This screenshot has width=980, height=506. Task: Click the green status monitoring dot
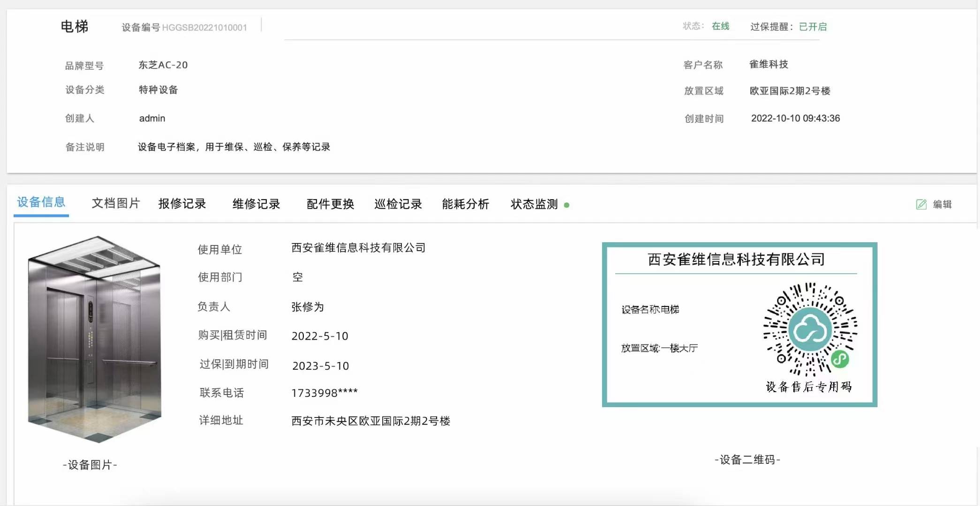click(566, 205)
